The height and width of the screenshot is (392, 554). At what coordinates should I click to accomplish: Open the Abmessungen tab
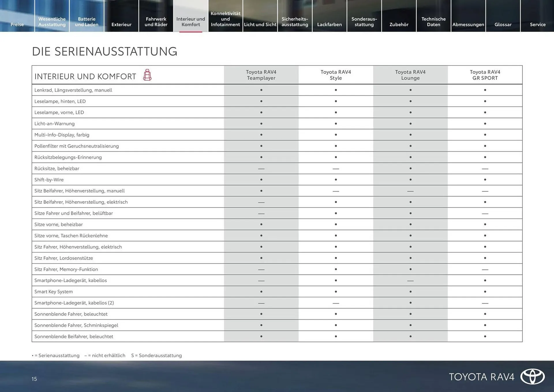coord(468,24)
